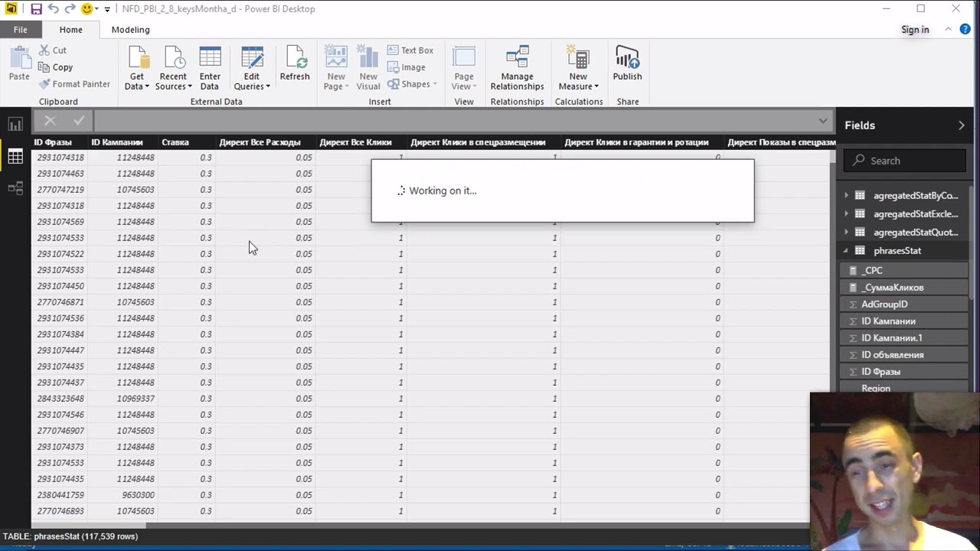Switch to Report view in sidebar
The image size is (980, 551).
pyautogui.click(x=15, y=125)
